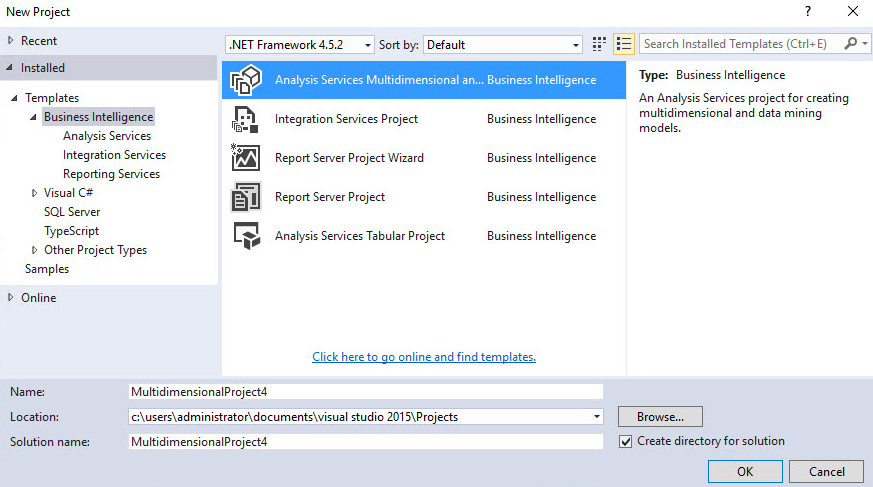Screen dimensions: 873x487
Task: Click the Report Server Project icon
Action: (246, 197)
